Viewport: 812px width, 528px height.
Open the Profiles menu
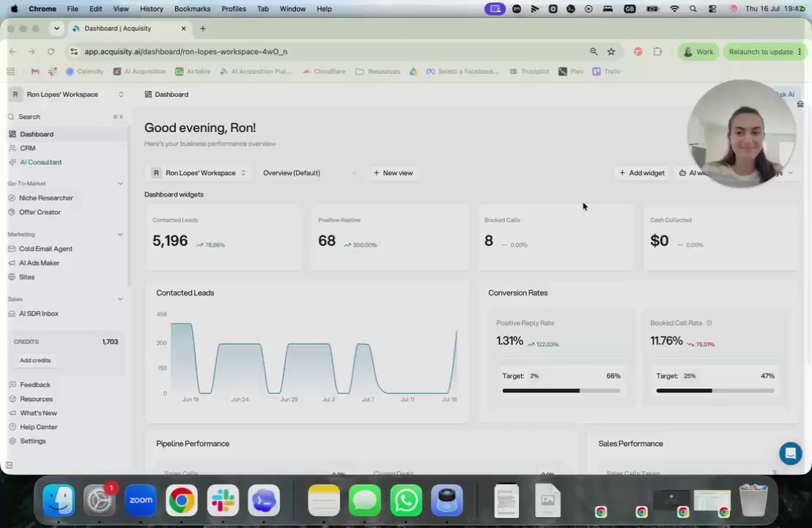pos(234,9)
